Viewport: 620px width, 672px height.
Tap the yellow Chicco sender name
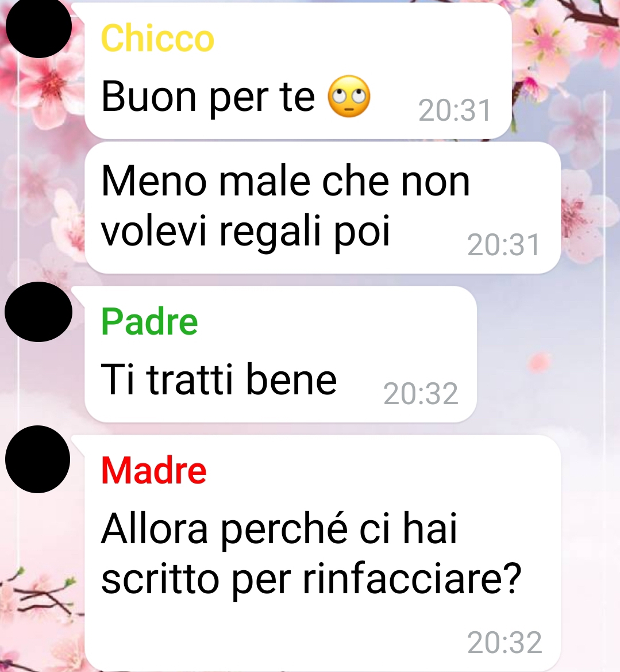coord(157,38)
